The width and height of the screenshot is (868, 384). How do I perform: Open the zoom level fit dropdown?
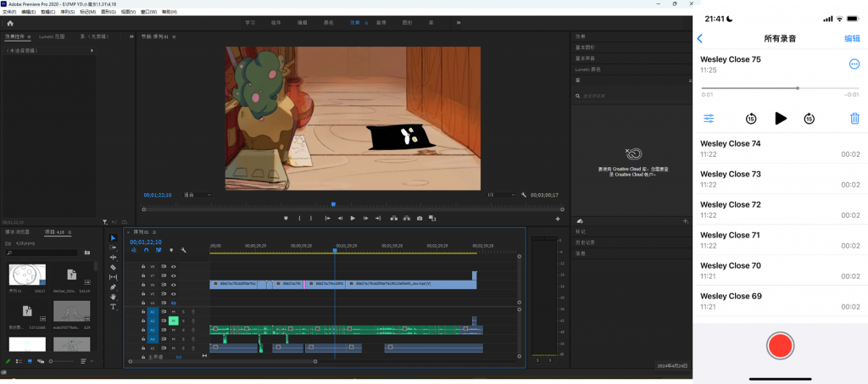coord(197,195)
